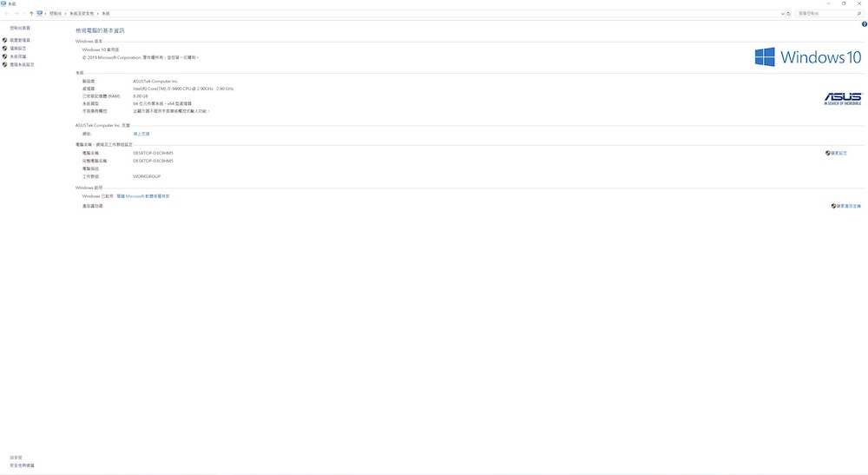Image resolution: width=868 pixels, height=475 pixels.
Task: Select DESKTOP-D3C9HM5 in the 電腦名稱 row
Action: pos(154,154)
